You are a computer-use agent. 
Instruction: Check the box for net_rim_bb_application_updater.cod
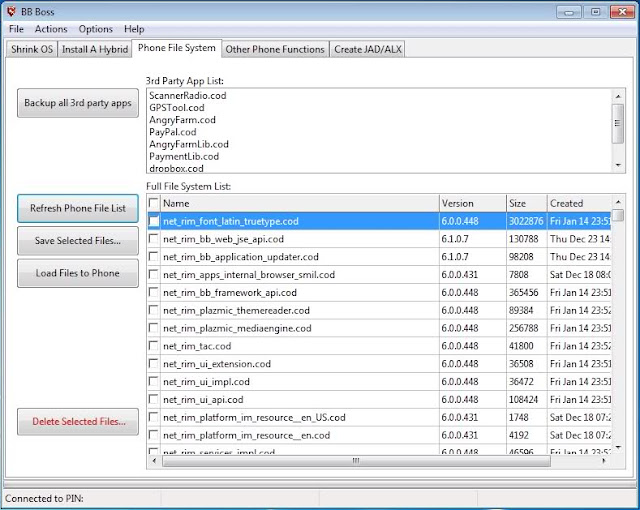coord(153,256)
